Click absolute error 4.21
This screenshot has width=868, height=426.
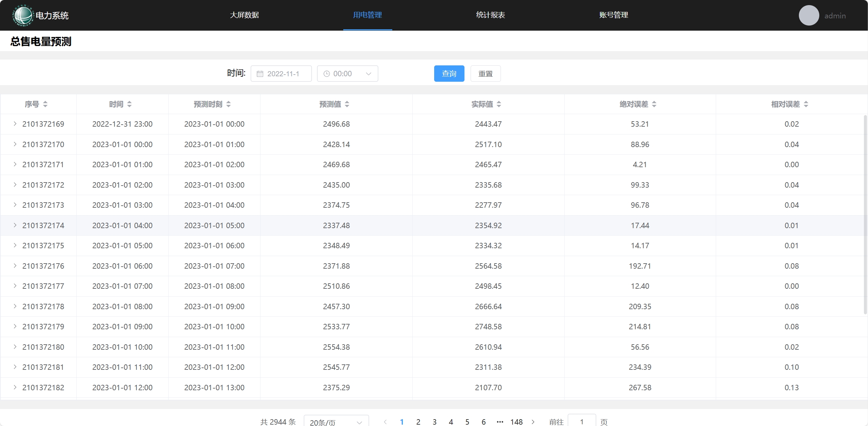(x=640, y=164)
